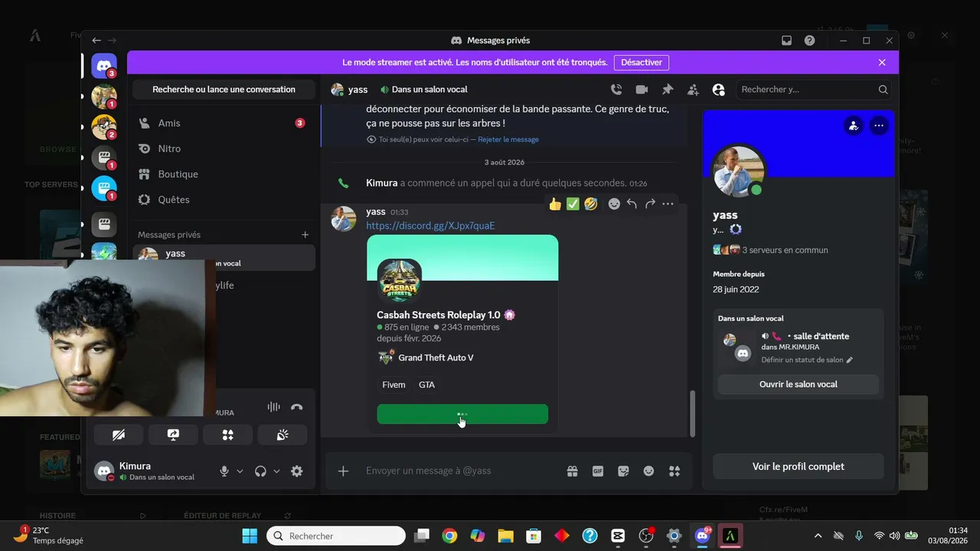980x551 pixels.
Task: Open the discord.gg/XJpx7quaE invite link
Action: [x=430, y=226]
